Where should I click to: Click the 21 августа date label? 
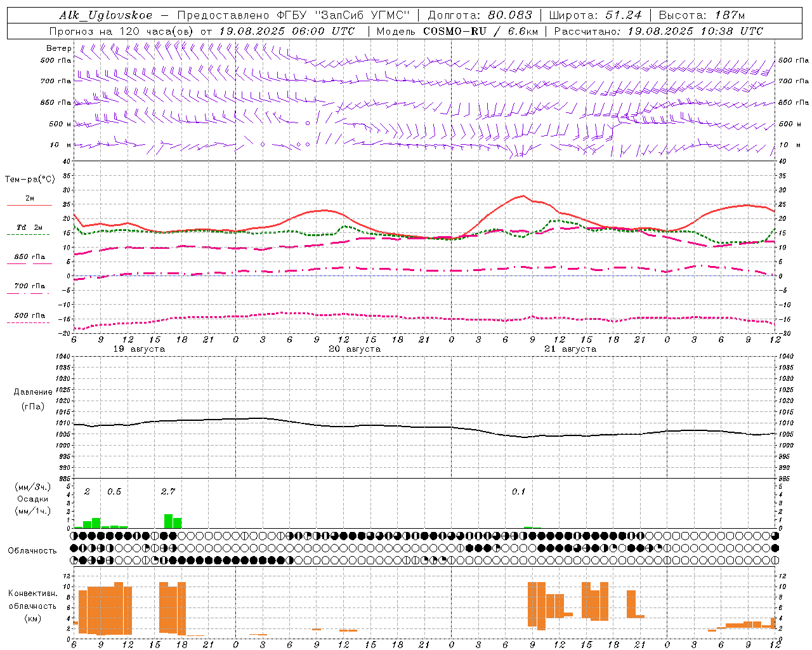pyautogui.click(x=570, y=349)
